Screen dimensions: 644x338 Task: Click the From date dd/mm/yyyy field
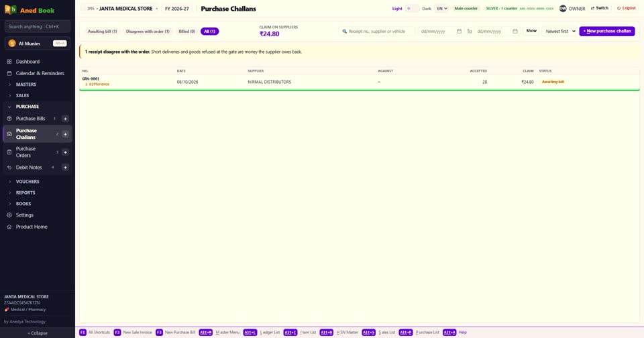click(440, 32)
